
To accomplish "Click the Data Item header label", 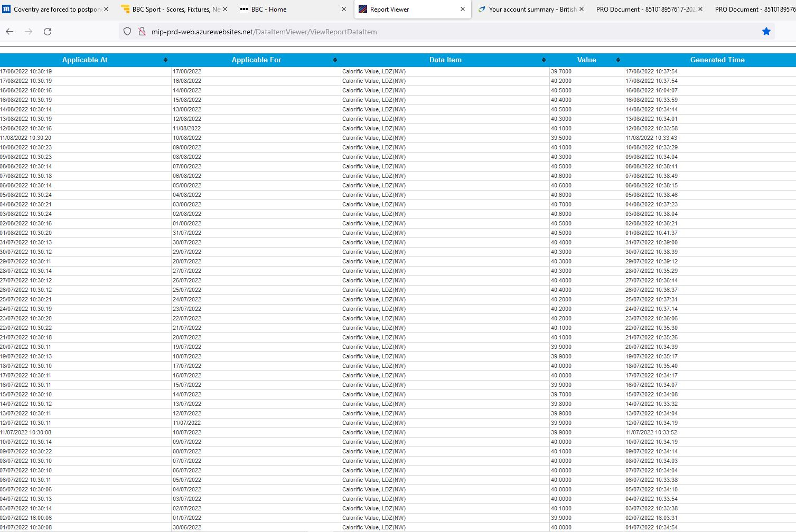I will pyautogui.click(x=445, y=60).
